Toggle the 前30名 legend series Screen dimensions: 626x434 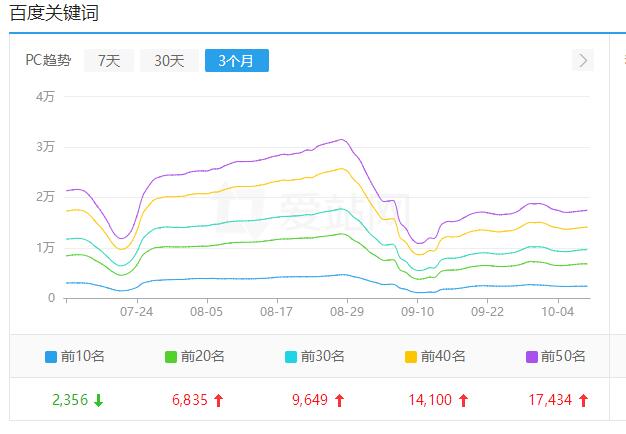315,356
